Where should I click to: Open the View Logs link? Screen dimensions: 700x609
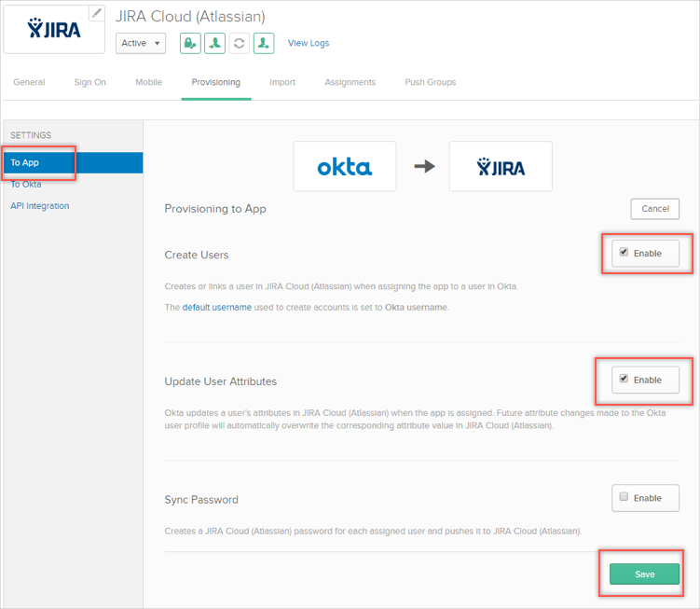(x=309, y=43)
